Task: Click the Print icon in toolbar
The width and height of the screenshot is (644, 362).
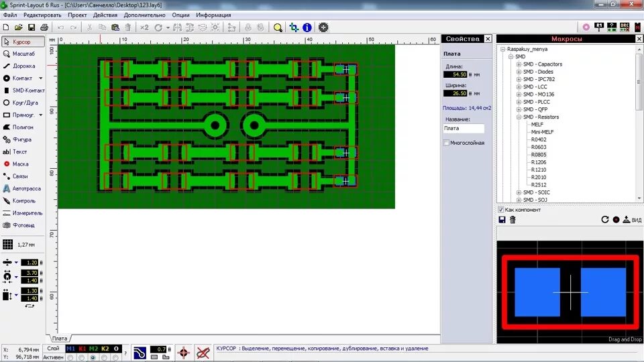Action: click(x=44, y=27)
